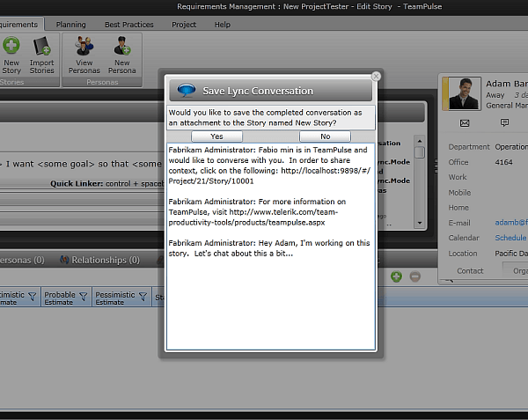Click the green add button below the tabs
The height and width of the screenshot is (420, 528).
(396, 276)
